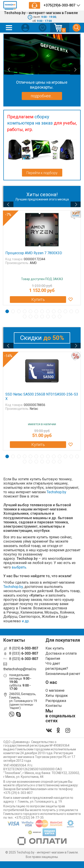Open the hamburger menu in the header

9,28
